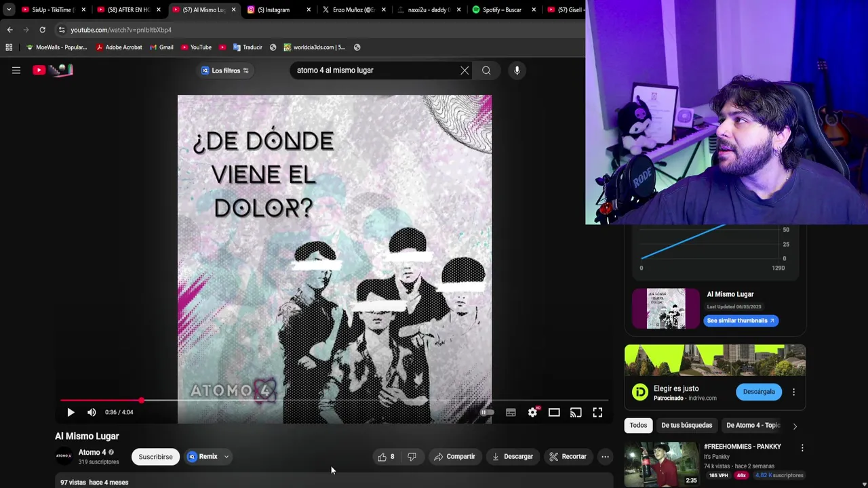Select the De tus búsquedas chip
This screenshot has height=488, width=868.
(686, 426)
